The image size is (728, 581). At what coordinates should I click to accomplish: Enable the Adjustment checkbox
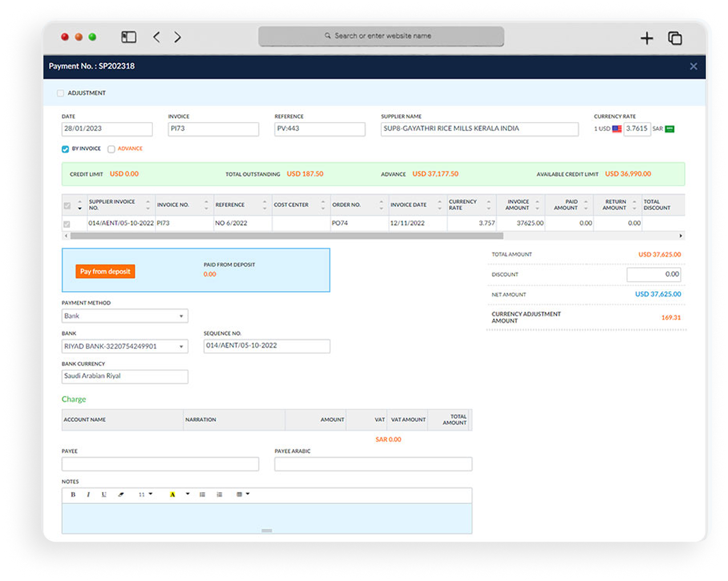(60, 93)
